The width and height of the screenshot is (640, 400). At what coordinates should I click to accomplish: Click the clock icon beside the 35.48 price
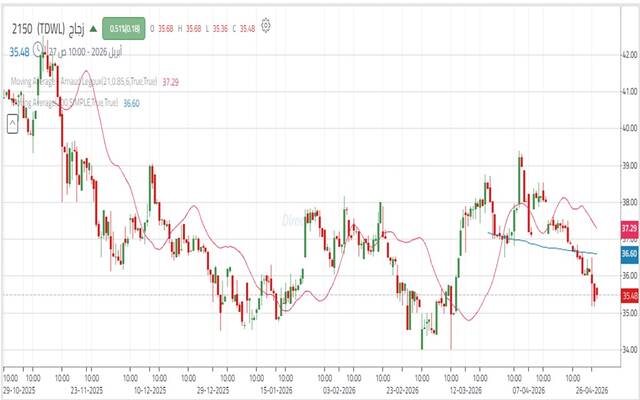click(x=39, y=48)
